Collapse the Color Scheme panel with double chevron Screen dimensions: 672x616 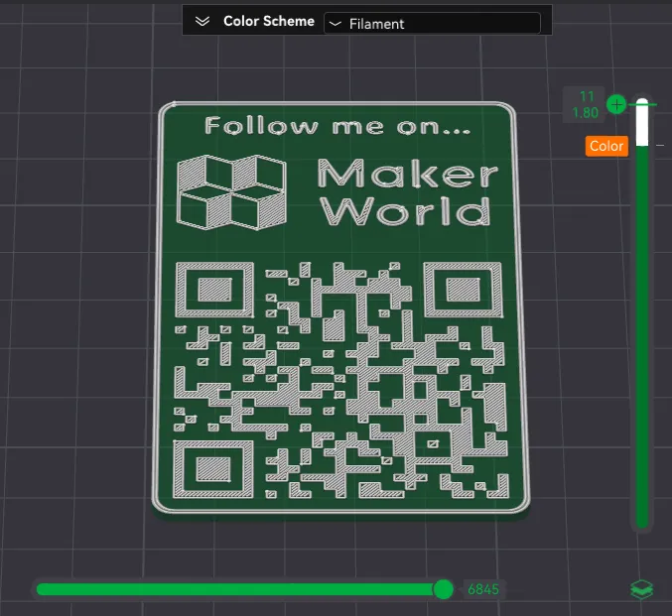click(x=202, y=21)
